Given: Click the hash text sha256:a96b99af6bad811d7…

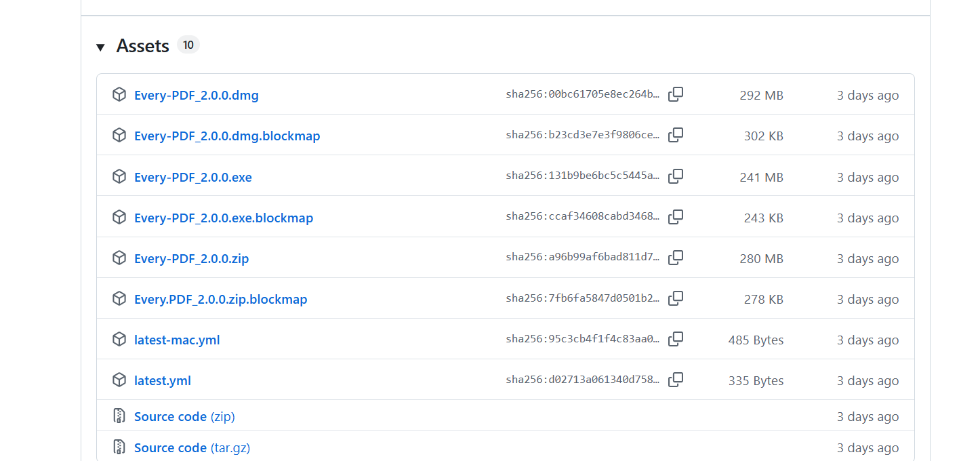Looking at the screenshot, I should click(x=583, y=258).
